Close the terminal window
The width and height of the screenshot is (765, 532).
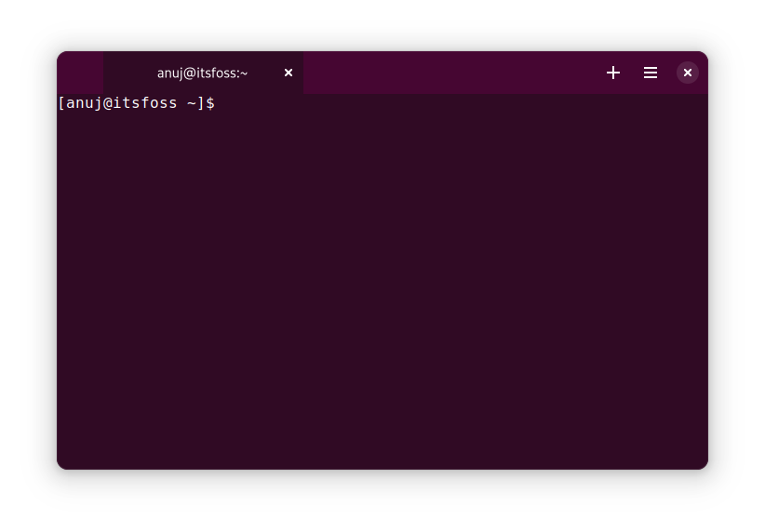click(688, 73)
